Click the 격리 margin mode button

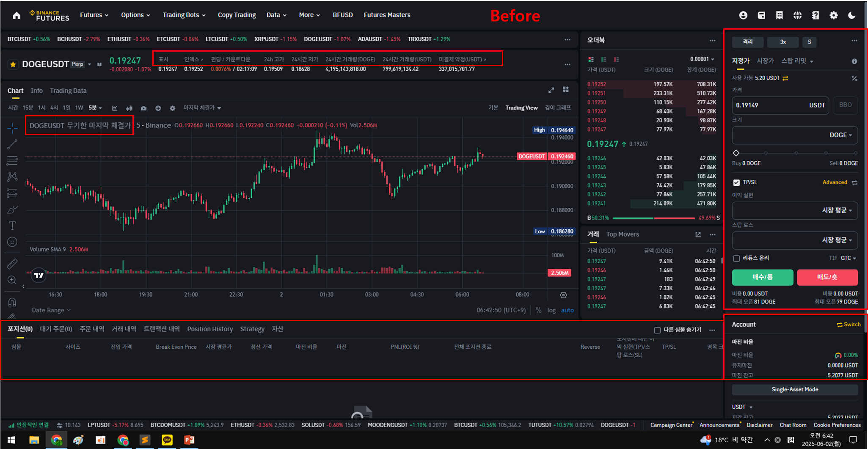[x=748, y=42]
